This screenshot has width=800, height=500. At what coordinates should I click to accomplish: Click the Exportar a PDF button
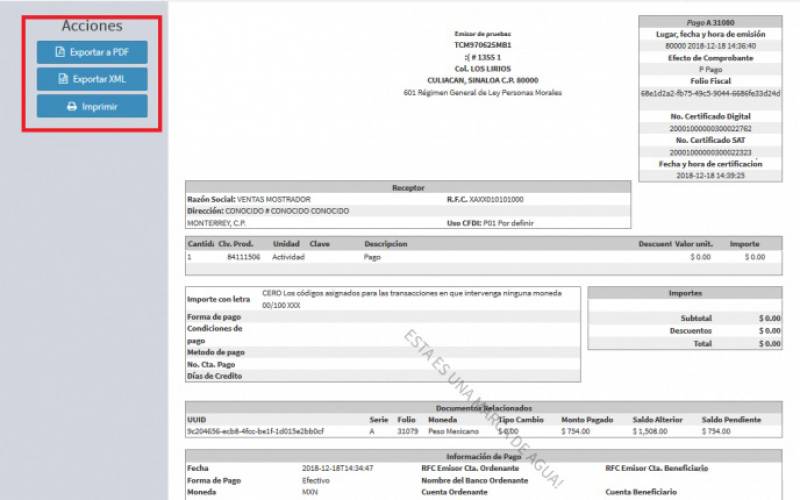click(x=92, y=52)
